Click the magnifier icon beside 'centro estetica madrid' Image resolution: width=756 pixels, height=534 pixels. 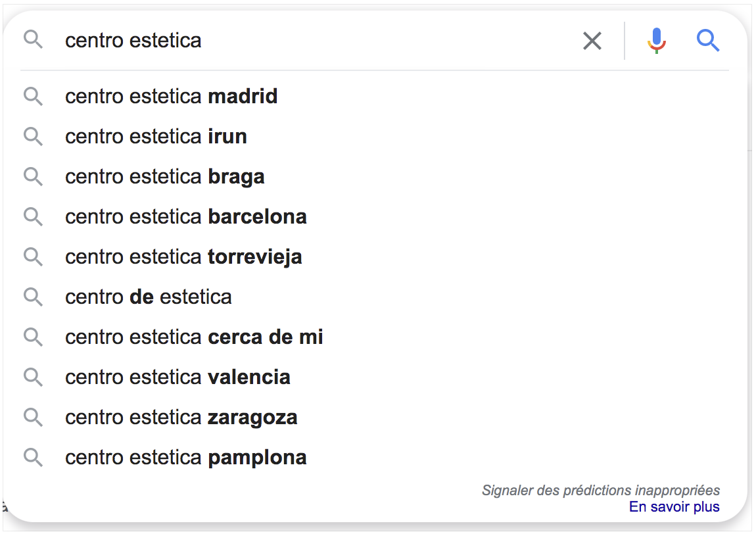point(34,97)
